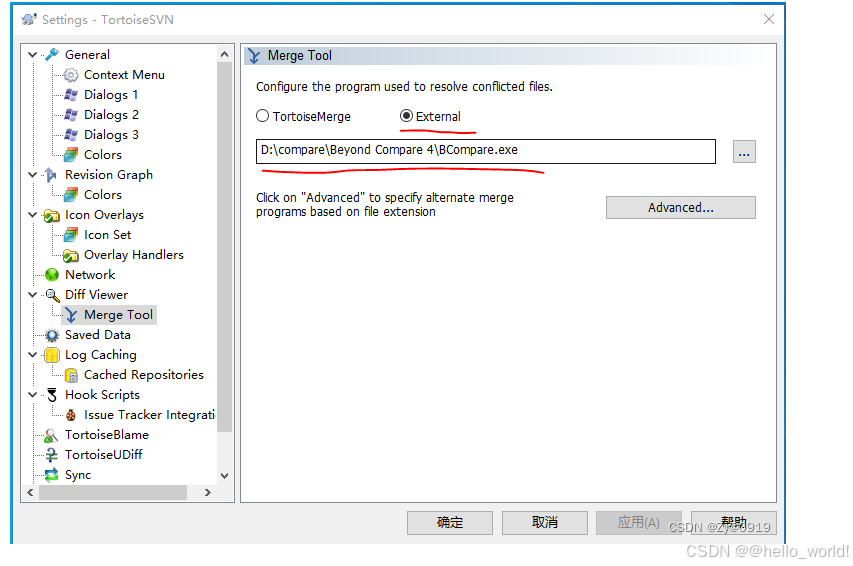Click the tree horizontal scroll left arrow
The image size is (853, 566).
tap(30, 493)
